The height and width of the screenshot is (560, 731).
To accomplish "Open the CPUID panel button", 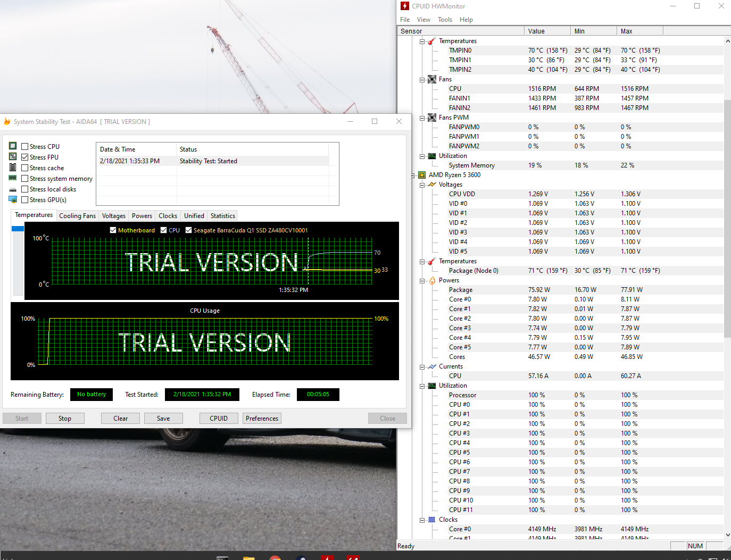I will click(219, 419).
